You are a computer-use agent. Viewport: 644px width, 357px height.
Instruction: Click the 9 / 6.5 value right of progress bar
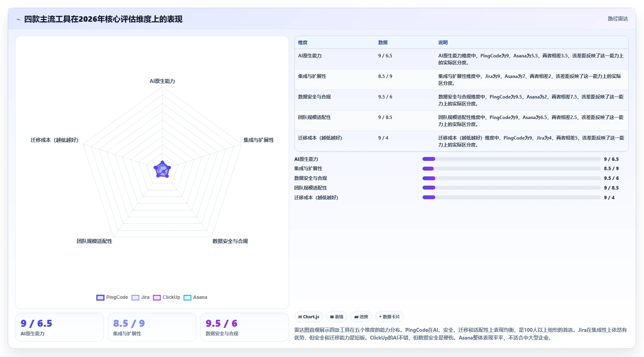(611, 159)
